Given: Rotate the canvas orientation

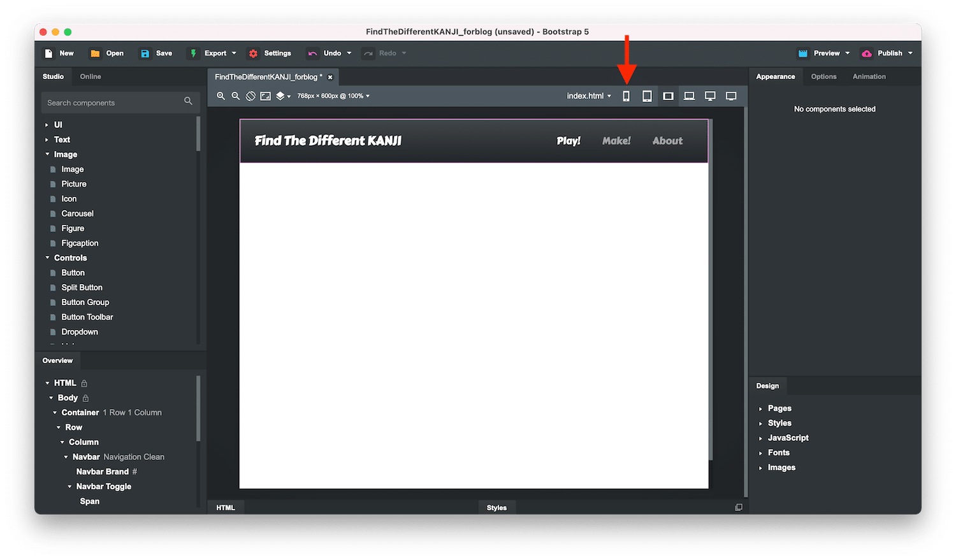Looking at the screenshot, I should click(x=250, y=96).
